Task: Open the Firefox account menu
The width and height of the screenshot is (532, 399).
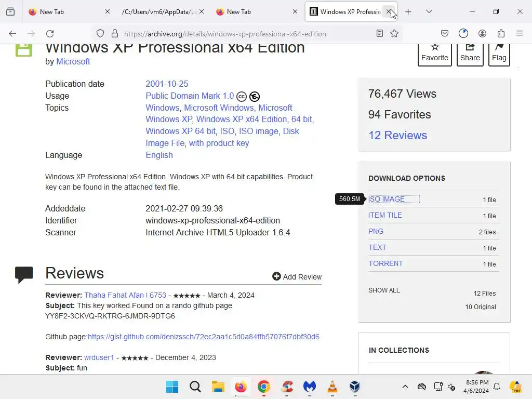Action: (482, 34)
